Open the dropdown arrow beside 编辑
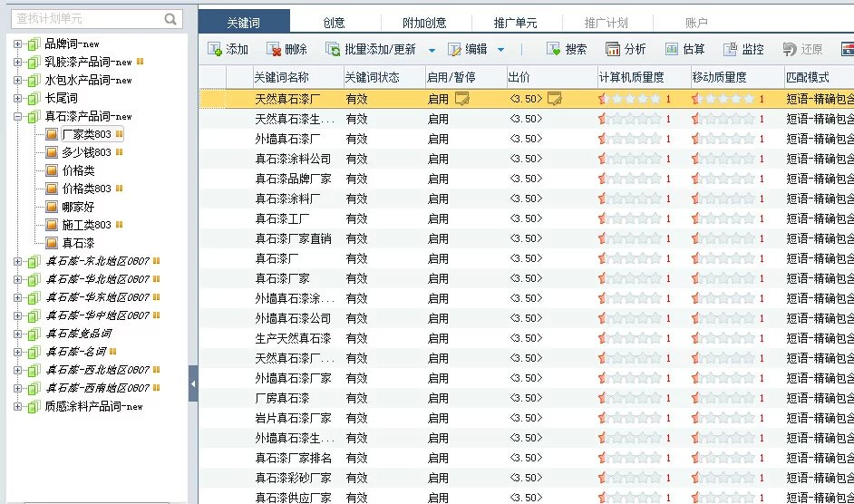This screenshot has height=504, width=854. [x=501, y=50]
